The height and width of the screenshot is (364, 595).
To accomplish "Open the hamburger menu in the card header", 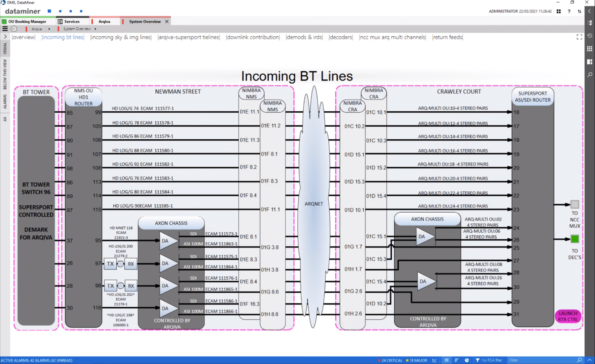I will (x=5, y=29).
